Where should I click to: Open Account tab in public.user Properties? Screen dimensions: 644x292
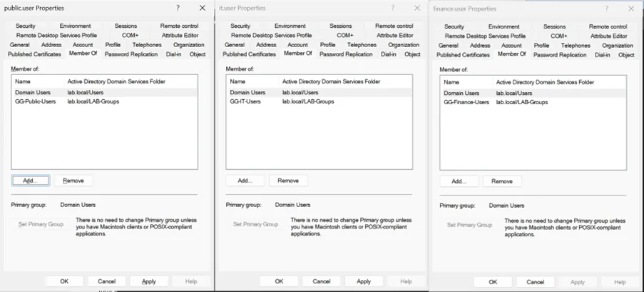tap(83, 45)
